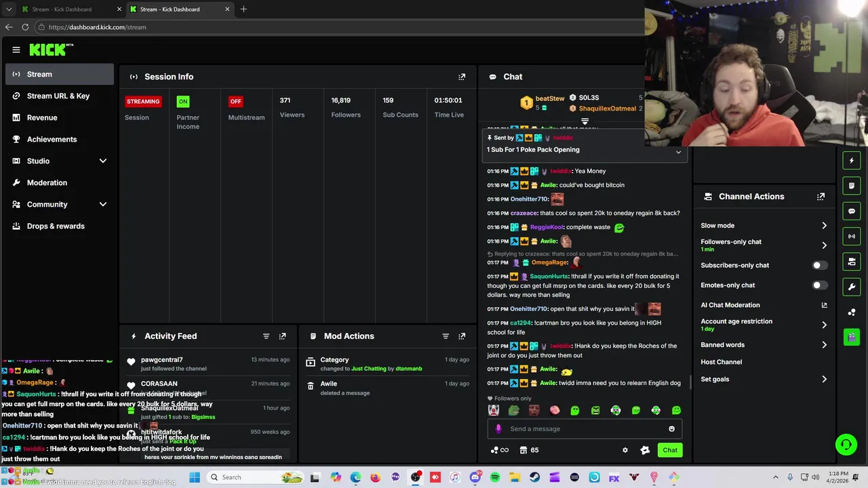Click beatStew on the chat leaderboard
The image size is (868, 488).
pyautogui.click(x=550, y=99)
